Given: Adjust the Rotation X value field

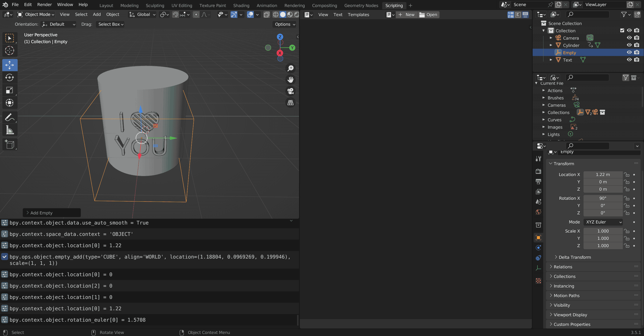Looking at the screenshot, I should [603, 198].
